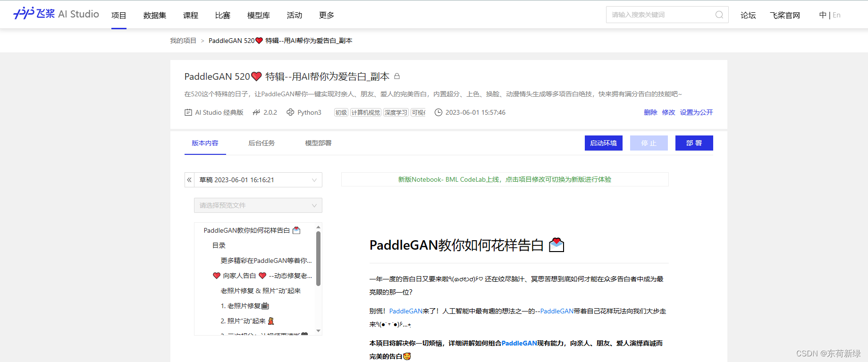Open the 草稿 version dropdown

click(x=258, y=180)
